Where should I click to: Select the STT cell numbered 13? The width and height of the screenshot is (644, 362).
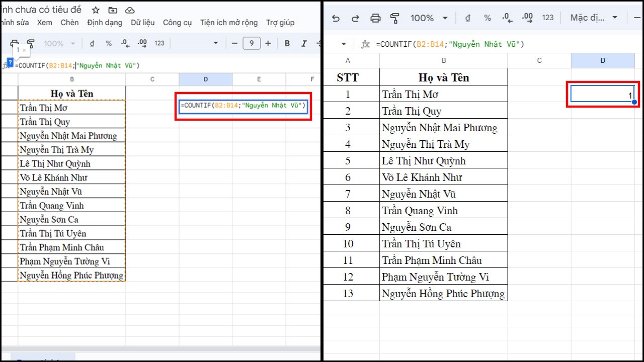[x=348, y=293]
